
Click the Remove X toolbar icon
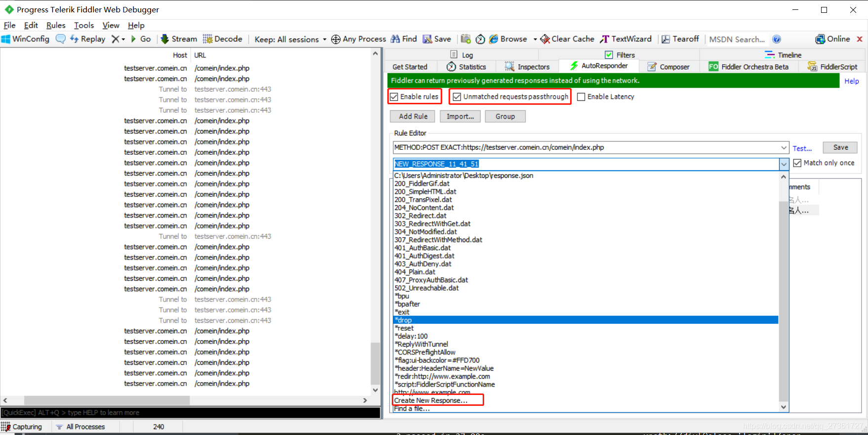click(x=115, y=39)
